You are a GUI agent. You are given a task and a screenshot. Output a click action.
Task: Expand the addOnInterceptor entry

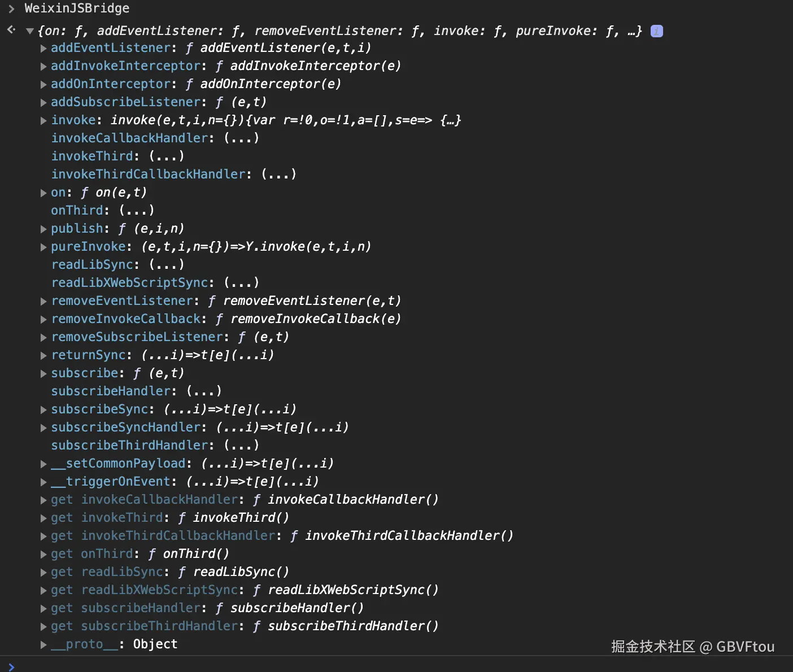point(43,85)
